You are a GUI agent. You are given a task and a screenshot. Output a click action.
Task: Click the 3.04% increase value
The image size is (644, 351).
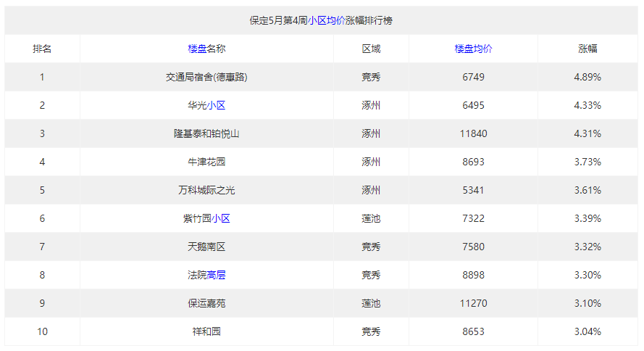tap(587, 331)
